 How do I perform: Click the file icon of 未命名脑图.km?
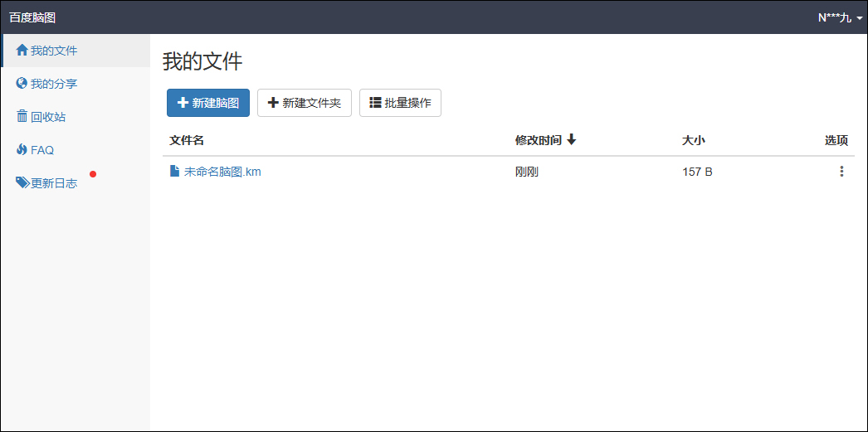(174, 172)
